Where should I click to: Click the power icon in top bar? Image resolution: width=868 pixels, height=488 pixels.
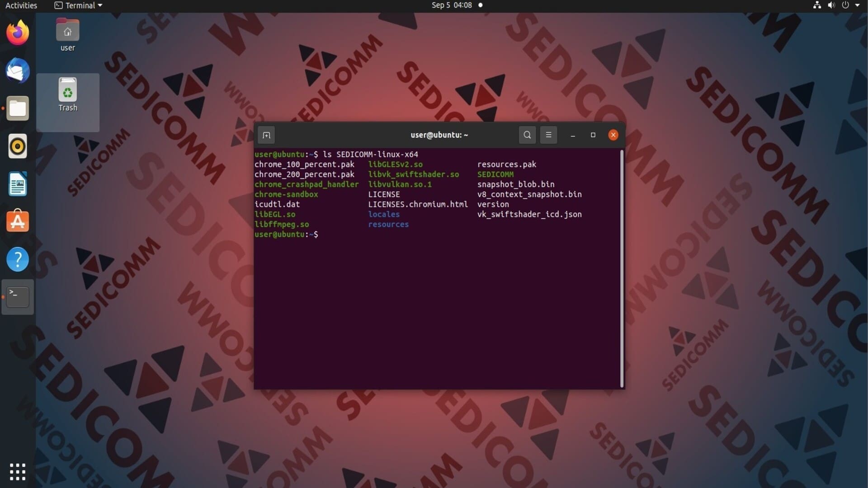[845, 5]
